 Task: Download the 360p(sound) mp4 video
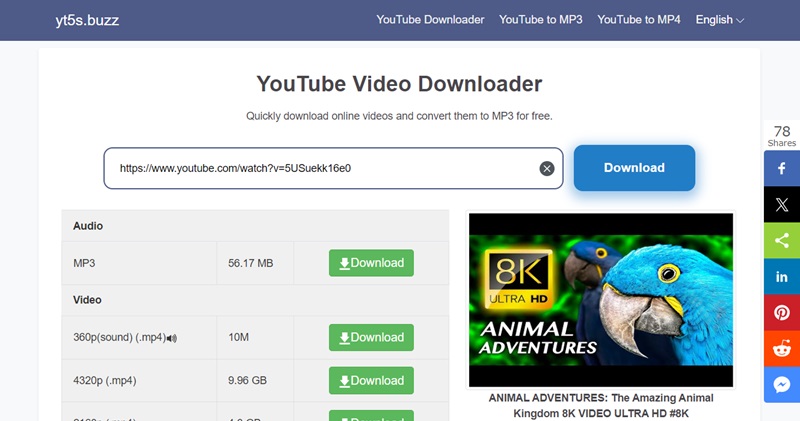pos(371,337)
